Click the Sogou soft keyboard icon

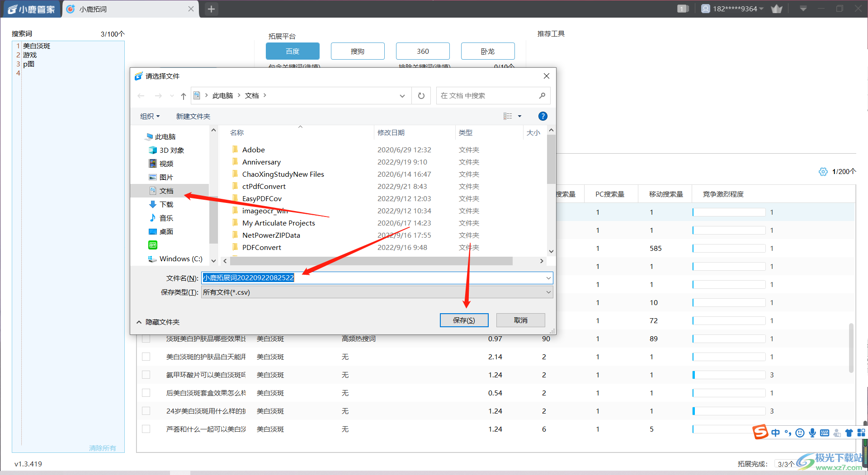click(x=825, y=433)
